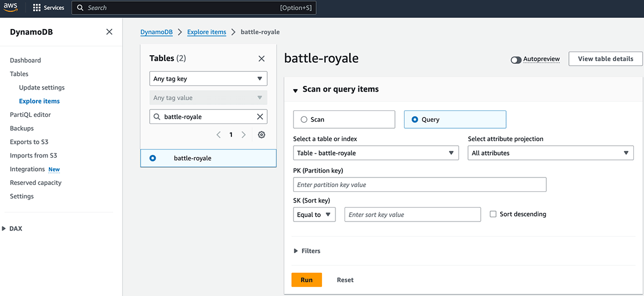Screen dimensions: 644x296
Task: Click the AWS logo
Action: (11, 8)
